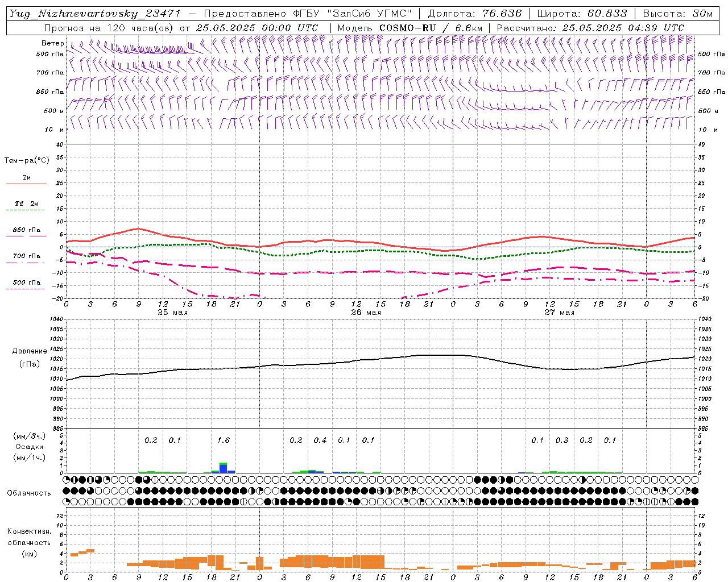The image size is (728, 582).
Task: Click the '0.4' precipitation total value
Action: 320,440
